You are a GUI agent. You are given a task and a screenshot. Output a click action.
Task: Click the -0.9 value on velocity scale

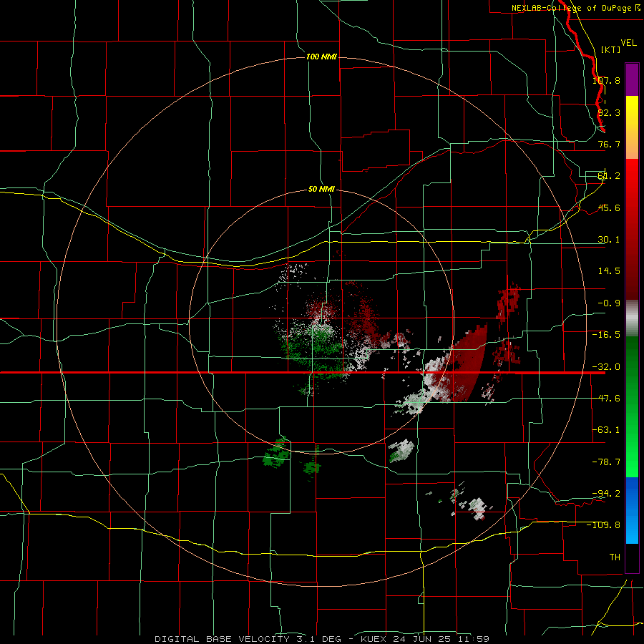[x=609, y=303]
